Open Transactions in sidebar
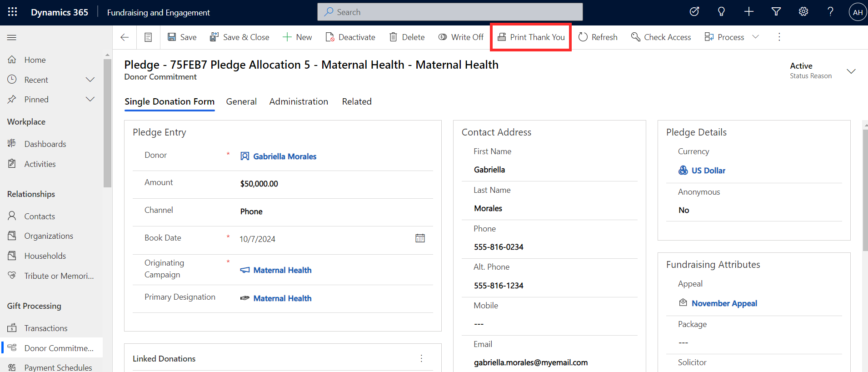The height and width of the screenshot is (372, 868). point(51,328)
